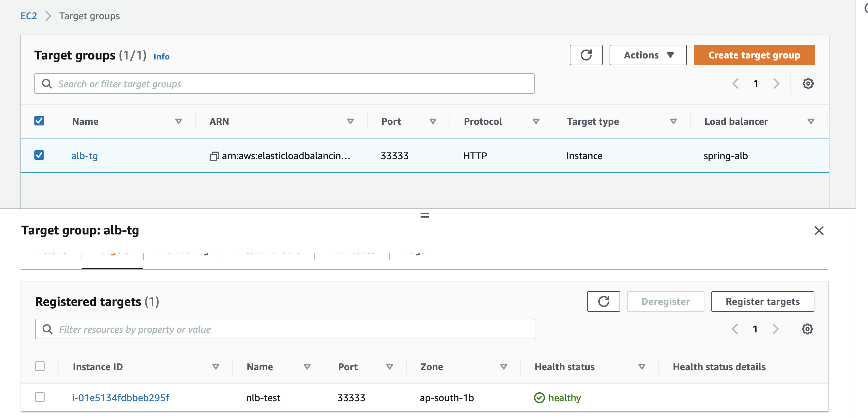Toggle the select-all checkbox in registered targets header
The height and width of the screenshot is (418, 868).
(40, 366)
